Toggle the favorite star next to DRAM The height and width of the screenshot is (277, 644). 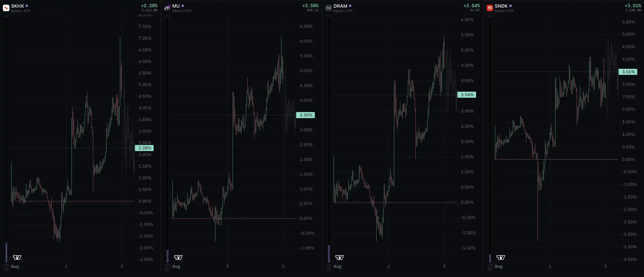point(350,6)
